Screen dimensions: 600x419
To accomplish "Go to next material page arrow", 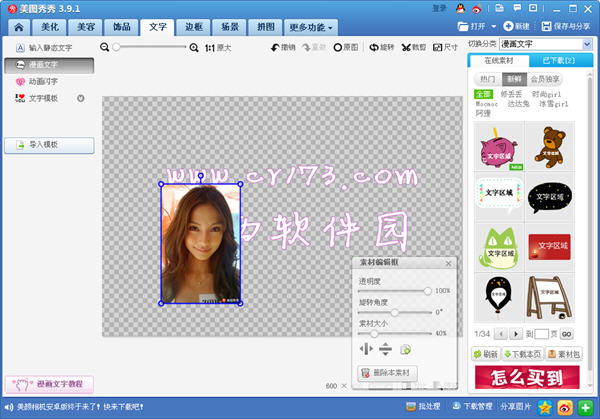I will click(x=516, y=334).
